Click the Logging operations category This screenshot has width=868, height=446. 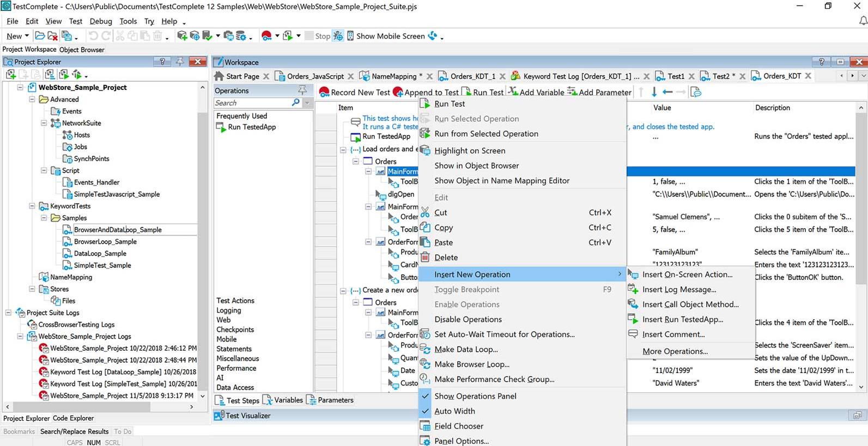(228, 310)
